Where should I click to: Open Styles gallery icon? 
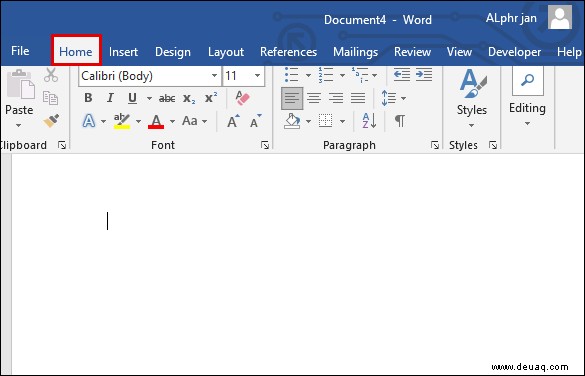(x=472, y=84)
